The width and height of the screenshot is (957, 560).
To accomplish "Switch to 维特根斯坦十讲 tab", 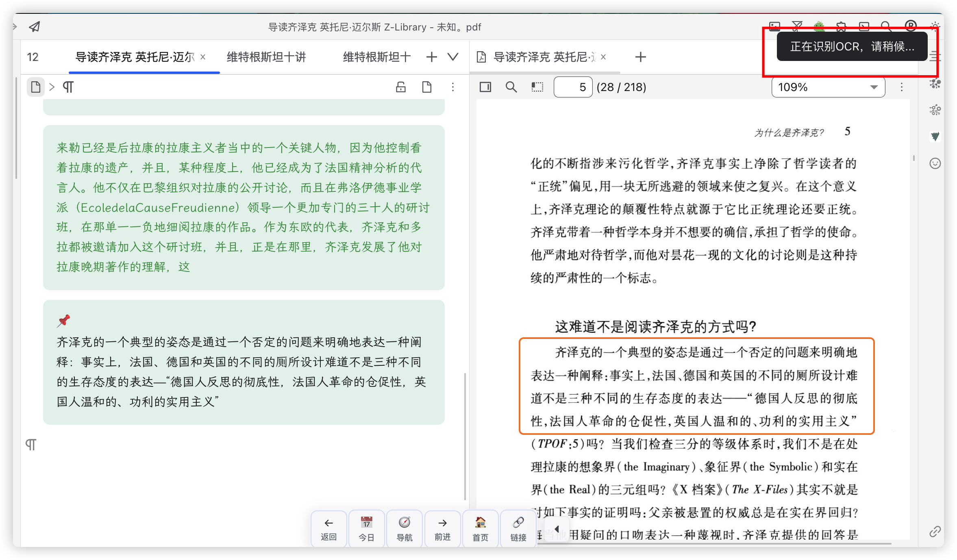I will 266,57.
